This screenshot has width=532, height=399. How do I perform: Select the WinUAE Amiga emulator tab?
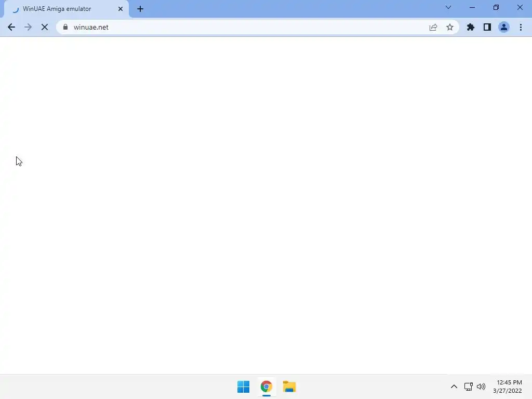[66, 9]
